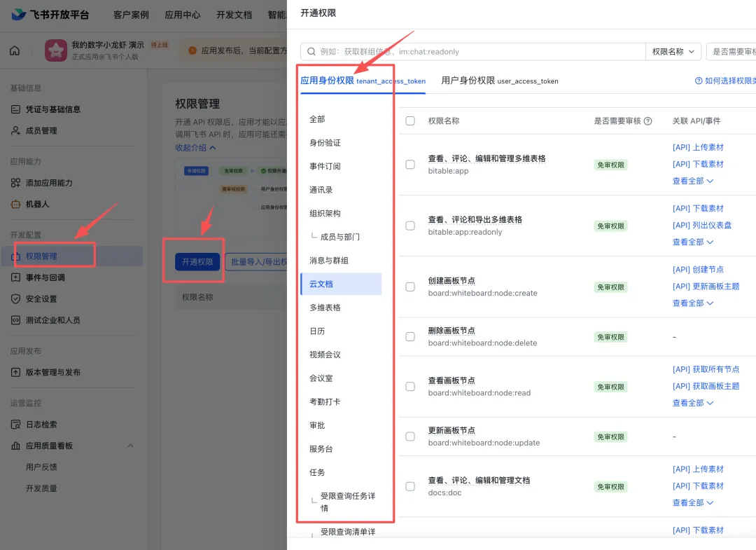Click the 批量导入/导出权限 button

[x=256, y=262]
